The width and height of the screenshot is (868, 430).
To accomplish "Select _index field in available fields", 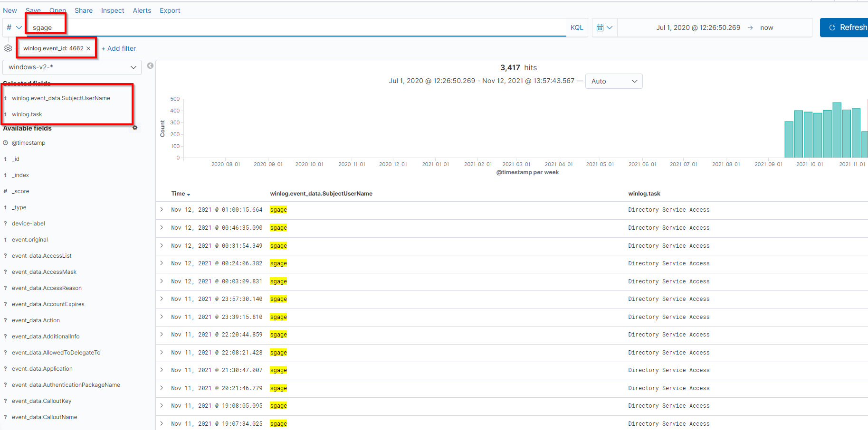I will 20,175.
